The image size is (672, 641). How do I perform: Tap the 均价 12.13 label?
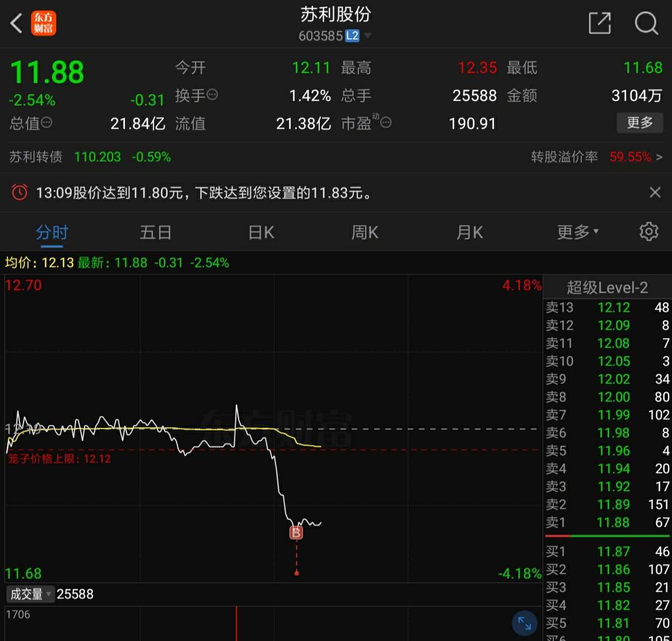(39, 263)
